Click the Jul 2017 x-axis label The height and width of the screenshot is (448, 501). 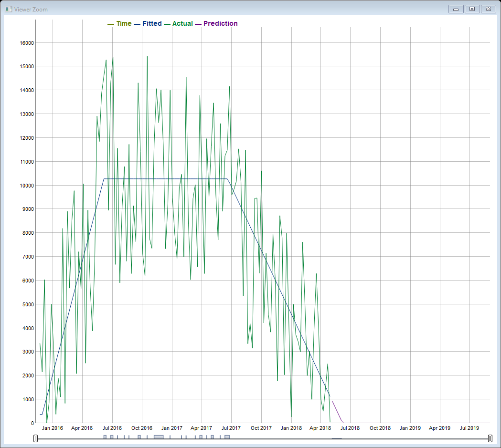point(231,428)
